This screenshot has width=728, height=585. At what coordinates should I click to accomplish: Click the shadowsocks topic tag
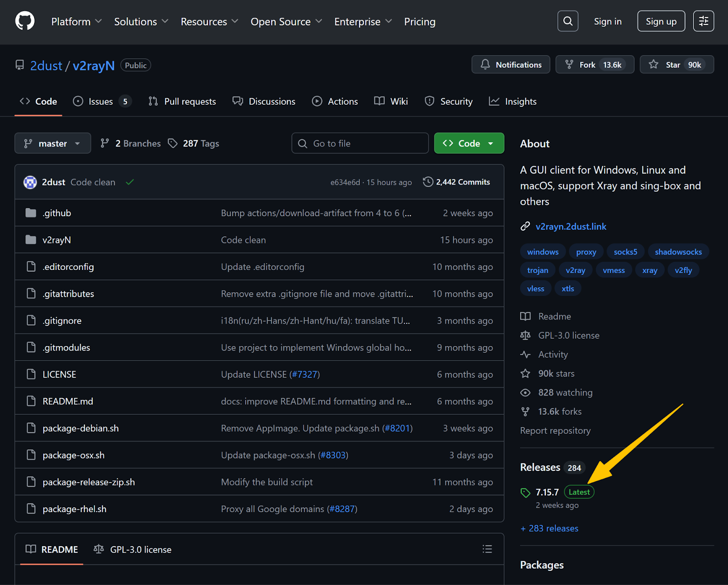[x=678, y=252]
